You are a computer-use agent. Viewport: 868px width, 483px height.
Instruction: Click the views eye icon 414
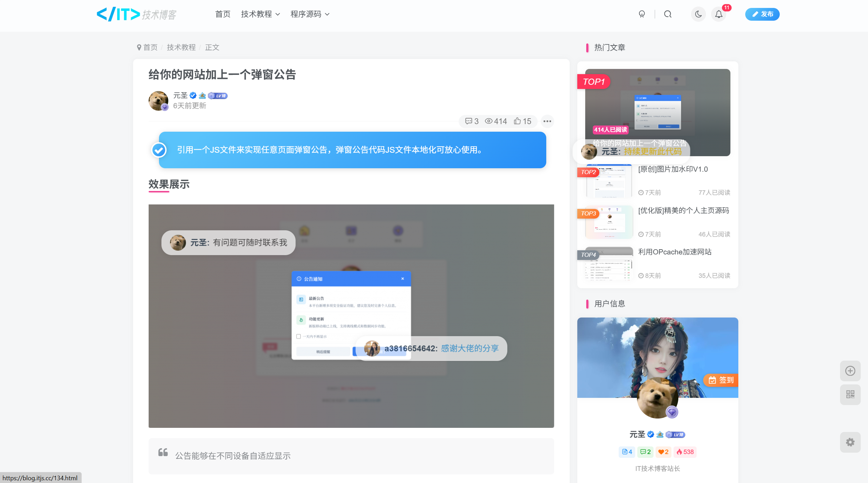pyautogui.click(x=496, y=121)
